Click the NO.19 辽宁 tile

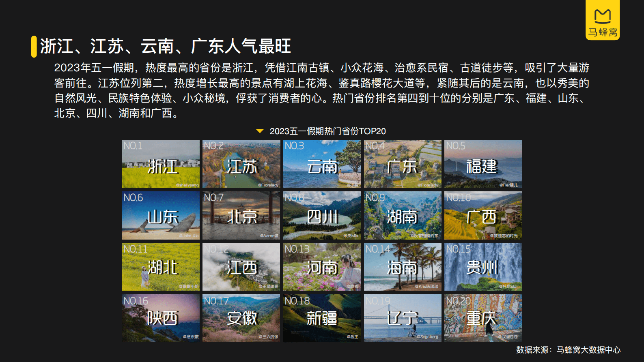pyautogui.click(x=403, y=318)
